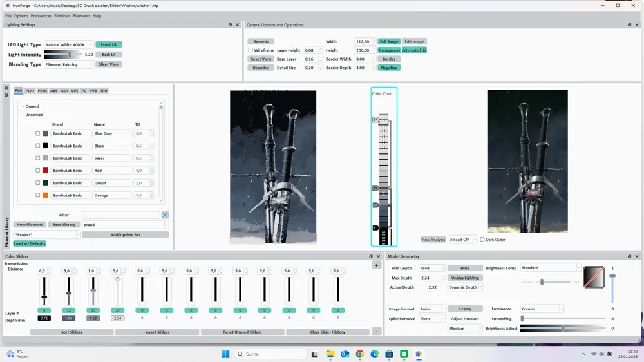Check the Blue Gray filament checkbox
644x362 pixels.
(x=38, y=133)
